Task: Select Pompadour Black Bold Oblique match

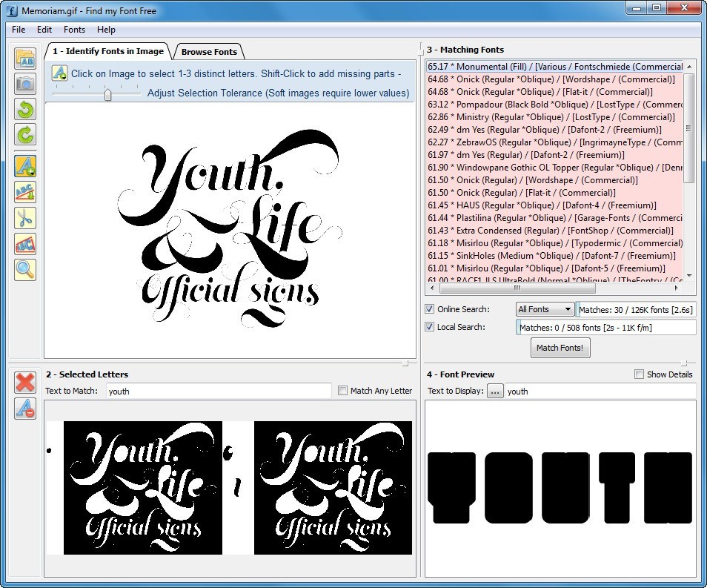Action: click(554, 105)
